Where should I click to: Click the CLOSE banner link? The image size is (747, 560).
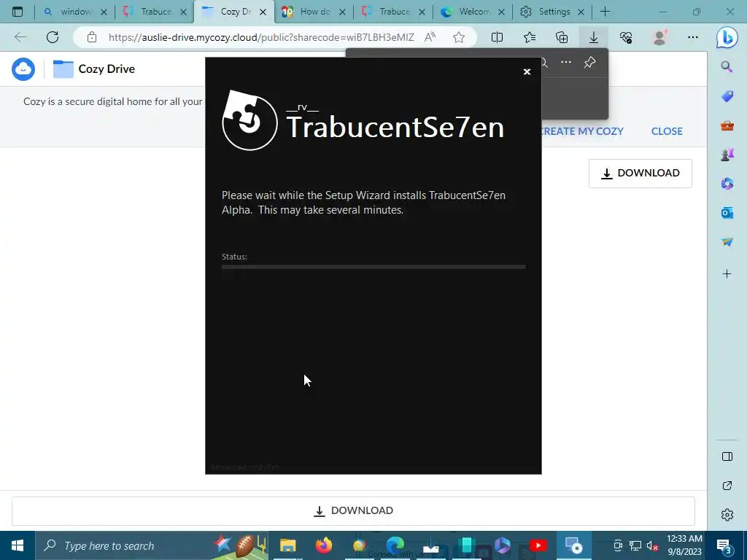tap(667, 131)
